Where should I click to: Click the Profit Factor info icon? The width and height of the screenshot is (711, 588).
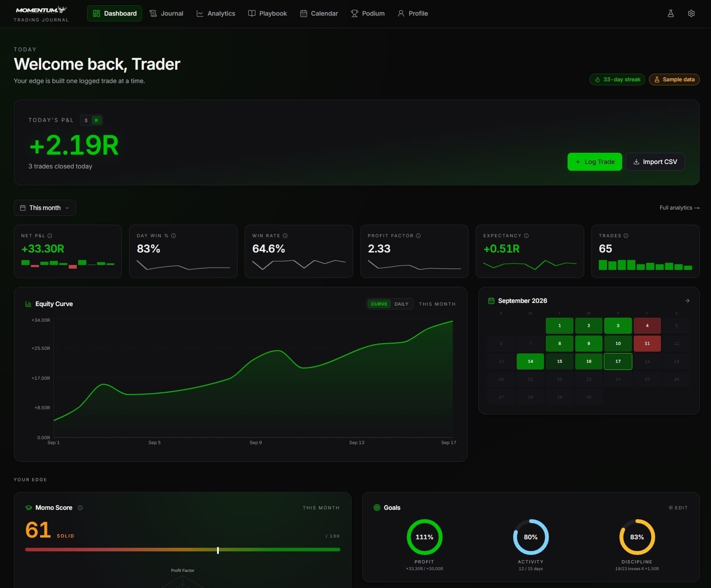pyautogui.click(x=418, y=235)
